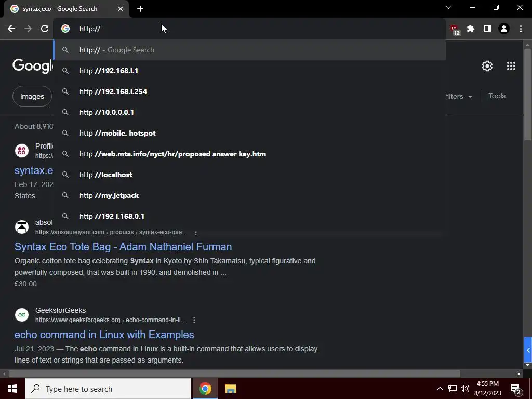Show hidden system tray icons
This screenshot has height=399, width=532.
[x=440, y=389]
